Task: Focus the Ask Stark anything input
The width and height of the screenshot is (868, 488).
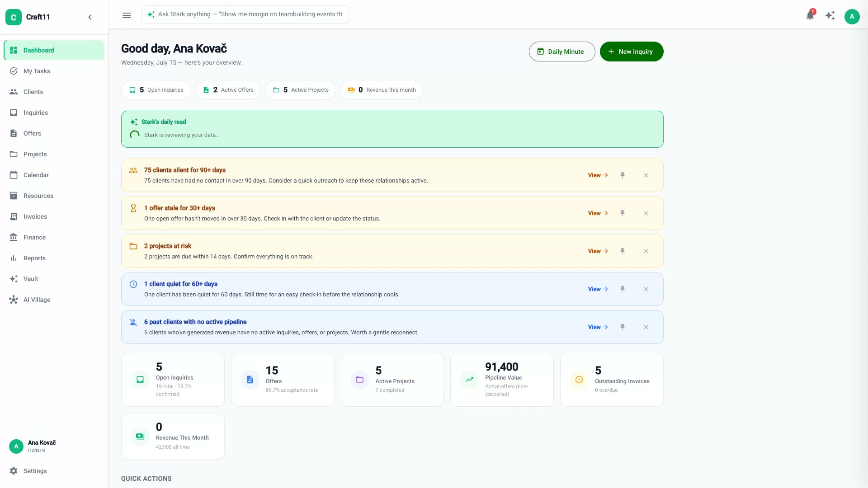Action: (245, 14)
